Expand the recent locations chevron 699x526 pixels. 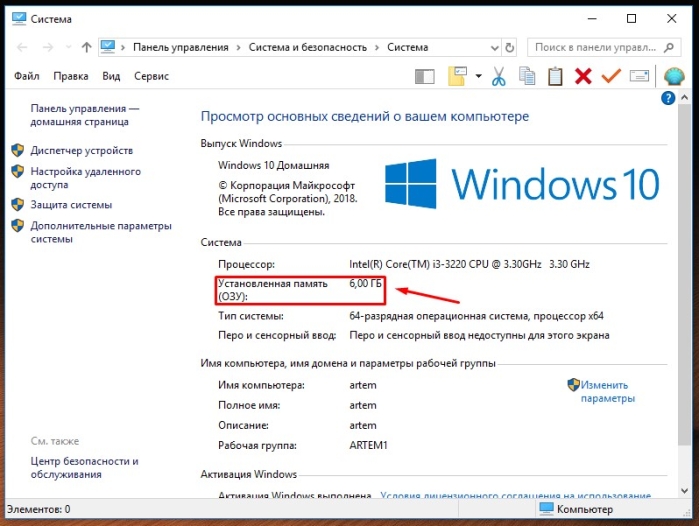(68, 47)
